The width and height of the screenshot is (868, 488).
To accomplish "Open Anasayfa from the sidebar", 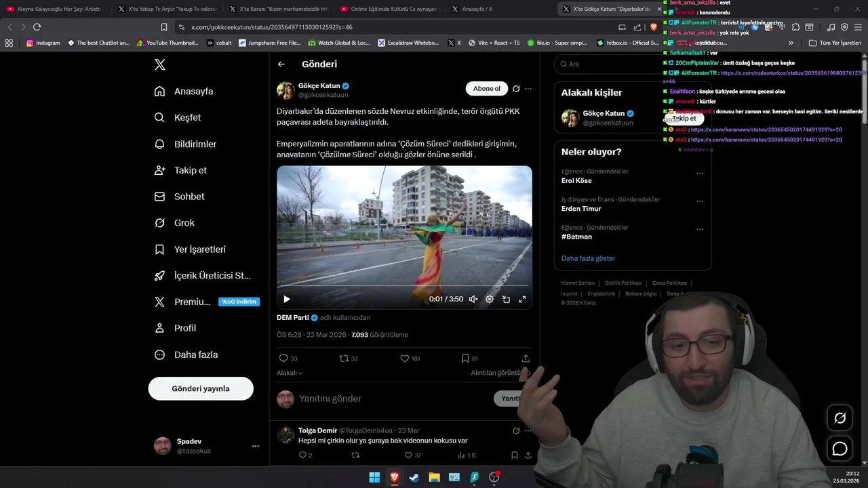I will (x=184, y=91).
